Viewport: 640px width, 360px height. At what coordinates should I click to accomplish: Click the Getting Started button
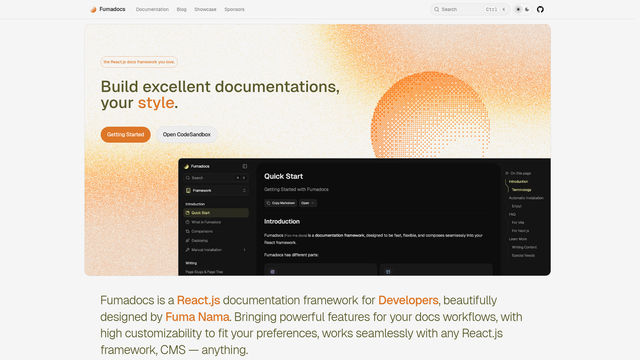pyautogui.click(x=125, y=134)
